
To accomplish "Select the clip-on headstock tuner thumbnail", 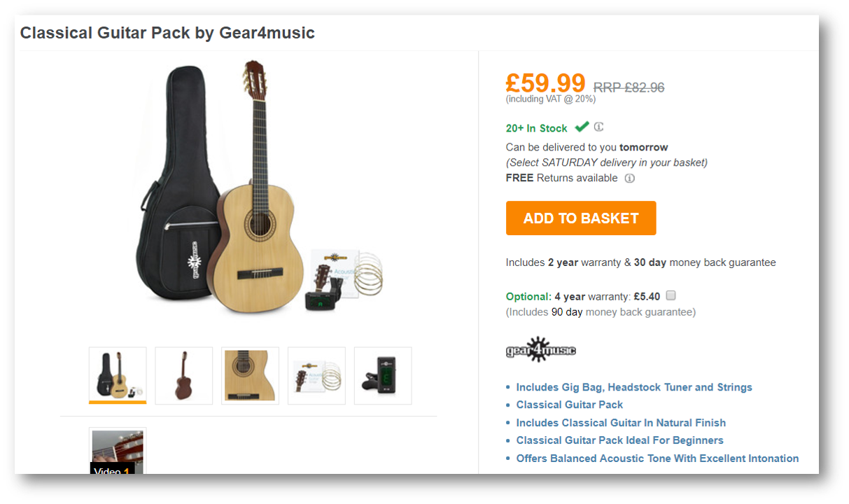I will 383,375.
